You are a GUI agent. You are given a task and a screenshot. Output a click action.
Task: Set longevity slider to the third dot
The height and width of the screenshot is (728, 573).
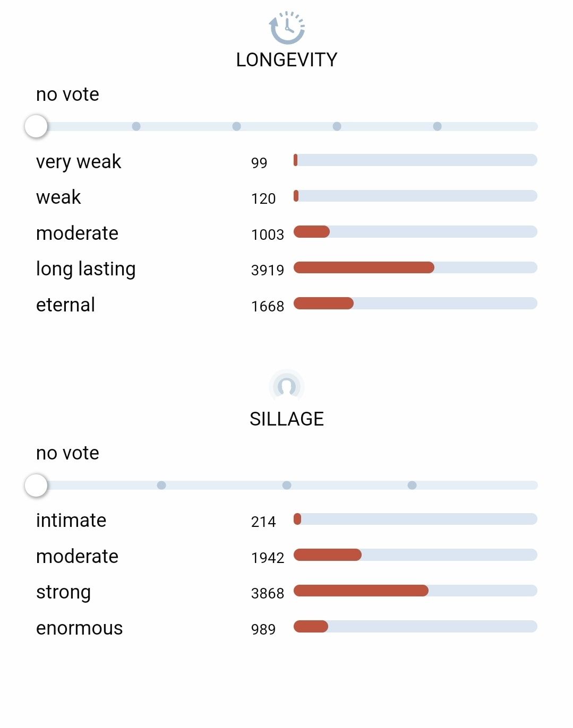pos(237,126)
